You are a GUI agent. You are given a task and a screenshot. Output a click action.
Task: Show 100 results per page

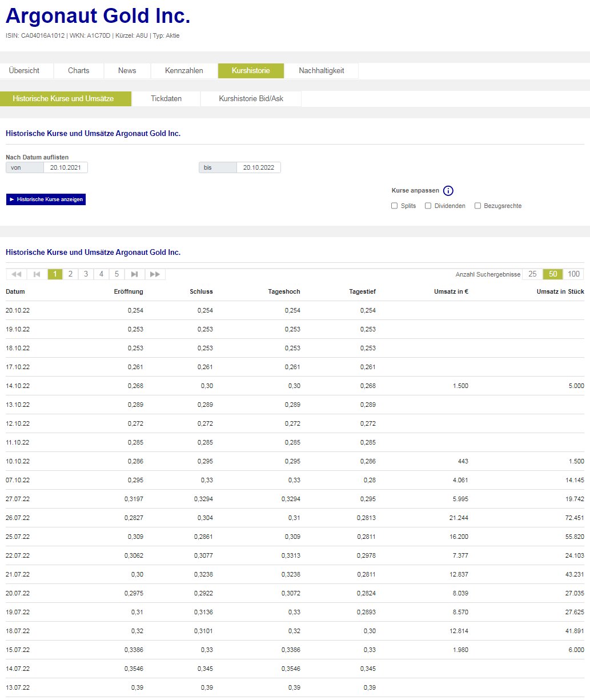574,274
